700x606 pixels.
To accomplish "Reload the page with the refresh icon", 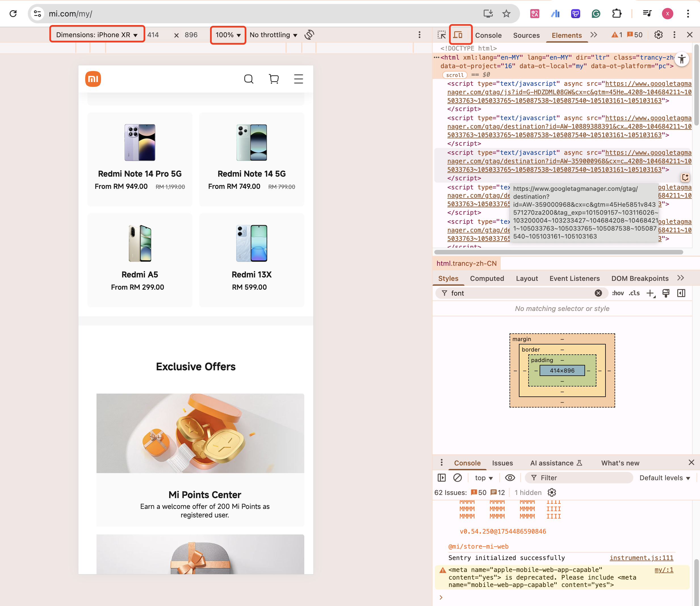I will [x=13, y=14].
